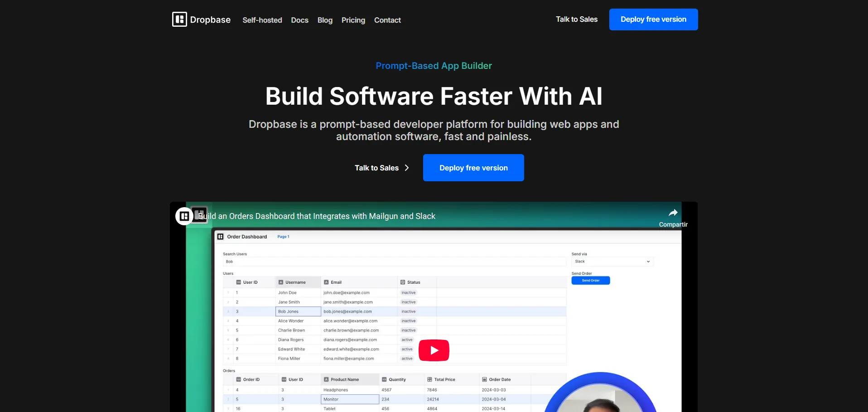Click header Deploy free version button
Image resolution: width=868 pixels, height=412 pixels.
(x=653, y=19)
